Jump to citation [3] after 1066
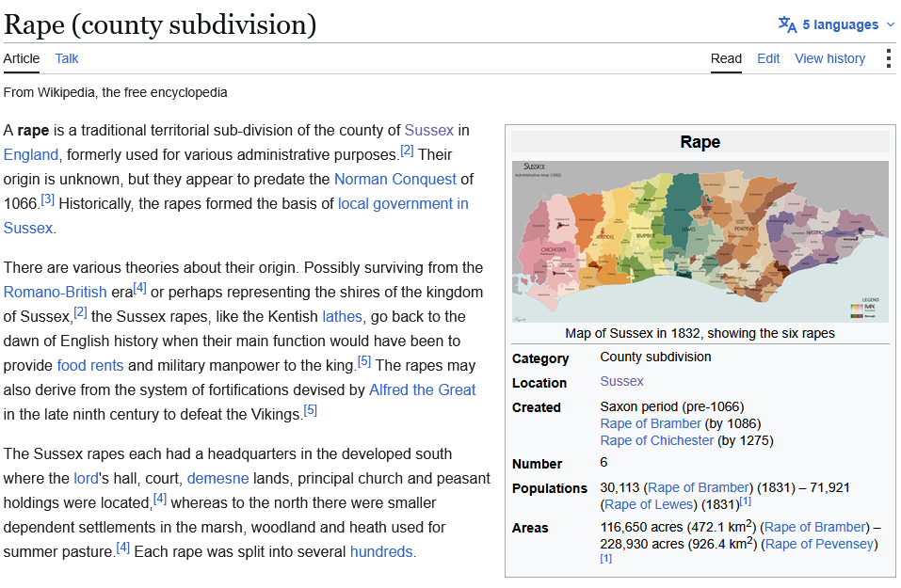This screenshot has width=901, height=588. [47, 199]
